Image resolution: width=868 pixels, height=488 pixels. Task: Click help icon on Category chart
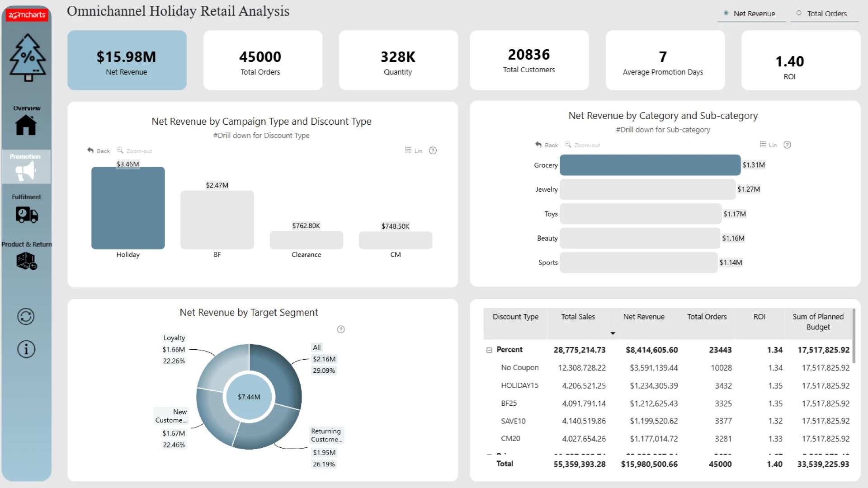coord(787,145)
